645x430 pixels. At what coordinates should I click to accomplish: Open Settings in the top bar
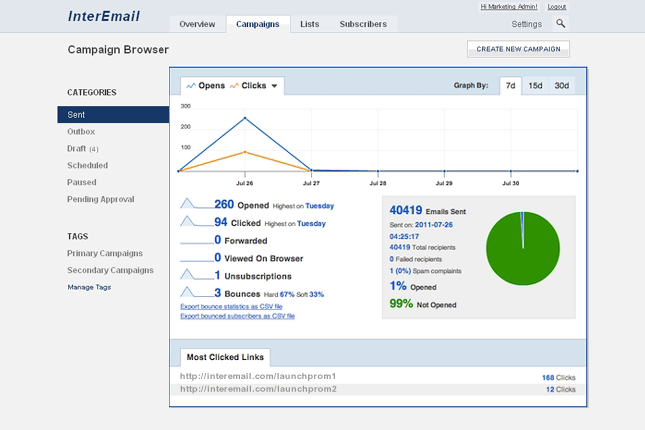tap(527, 24)
